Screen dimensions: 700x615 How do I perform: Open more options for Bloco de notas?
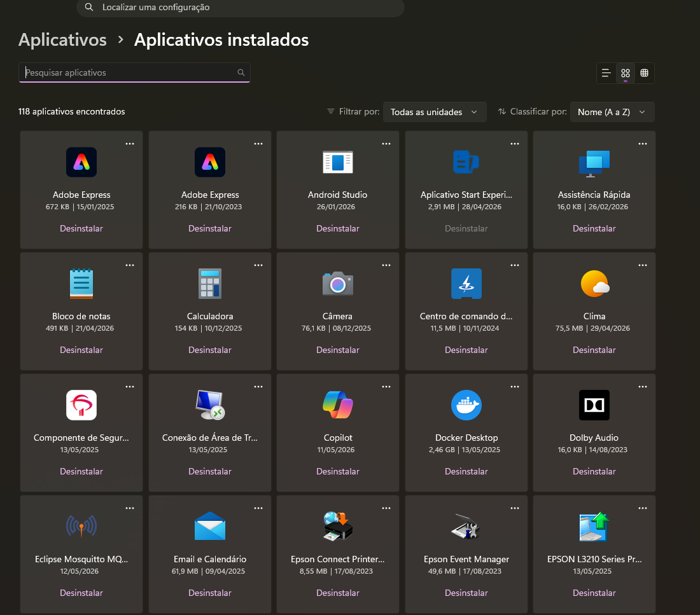(x=129, y=265)
